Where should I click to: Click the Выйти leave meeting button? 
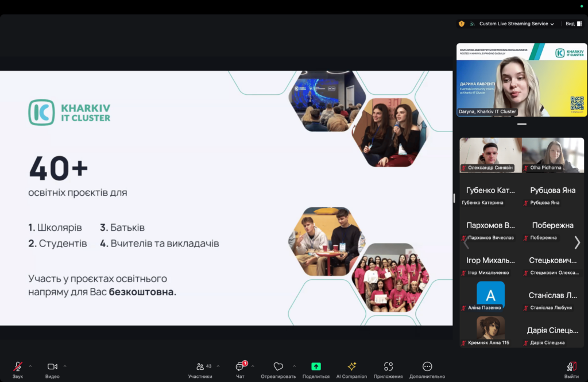click(x=571, y=369)
